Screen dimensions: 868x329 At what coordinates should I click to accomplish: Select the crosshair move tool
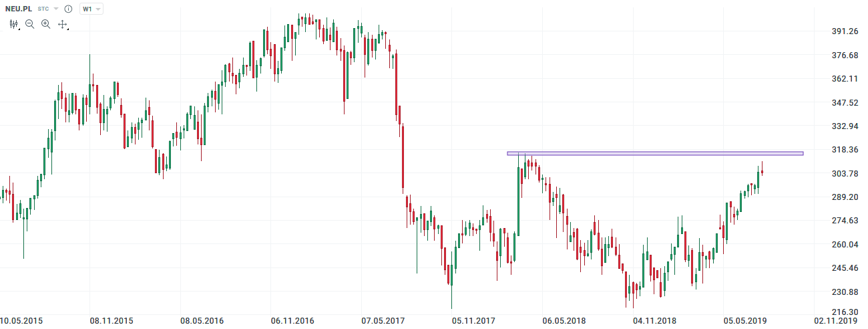63,24
